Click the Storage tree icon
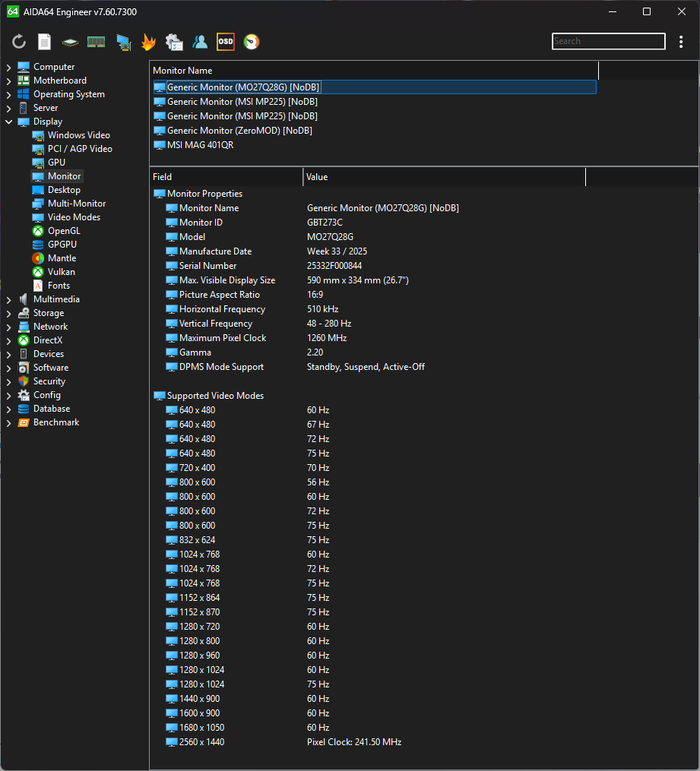 coord(24,313)
